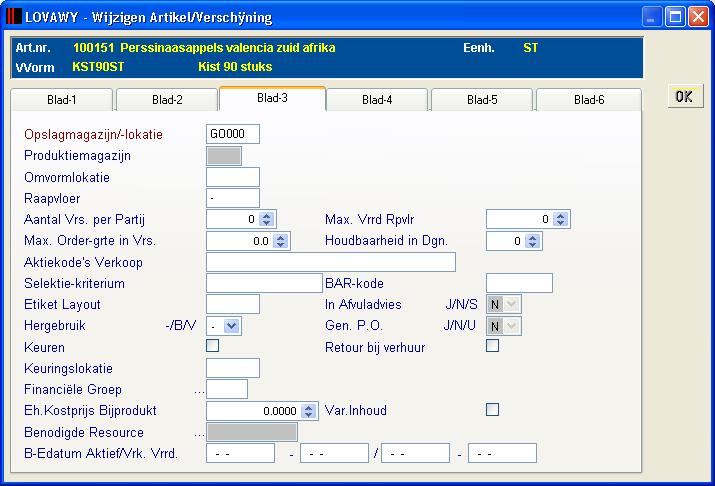Image resolution: width=715 pixels, height=486 pixels.
Task: Enable the Retour bij verhuur checkbox
Action: 492,346
